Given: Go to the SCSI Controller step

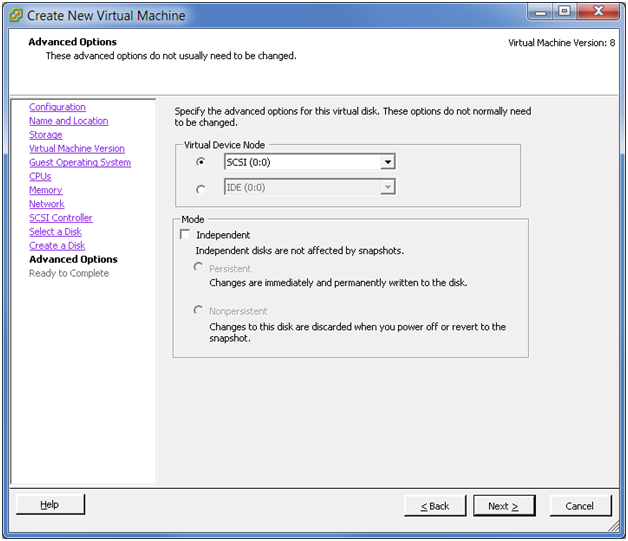Looking at the screenshot, I should pos(60,218).
